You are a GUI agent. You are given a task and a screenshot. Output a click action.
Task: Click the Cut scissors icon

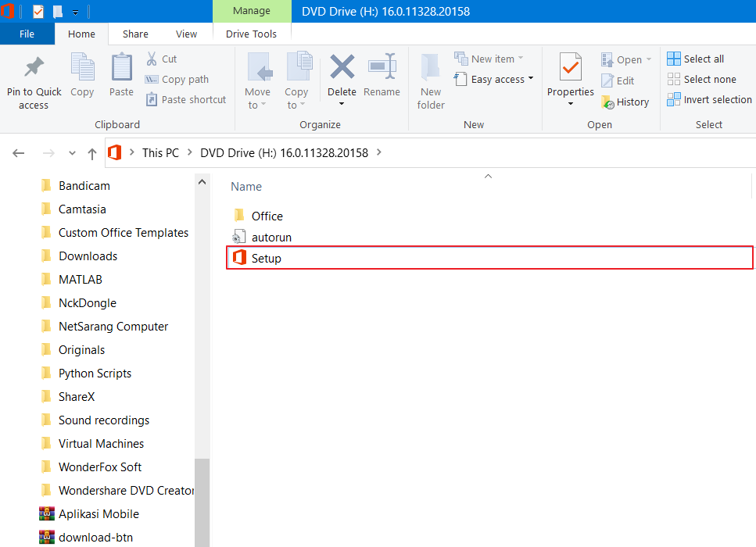(152, 59)
